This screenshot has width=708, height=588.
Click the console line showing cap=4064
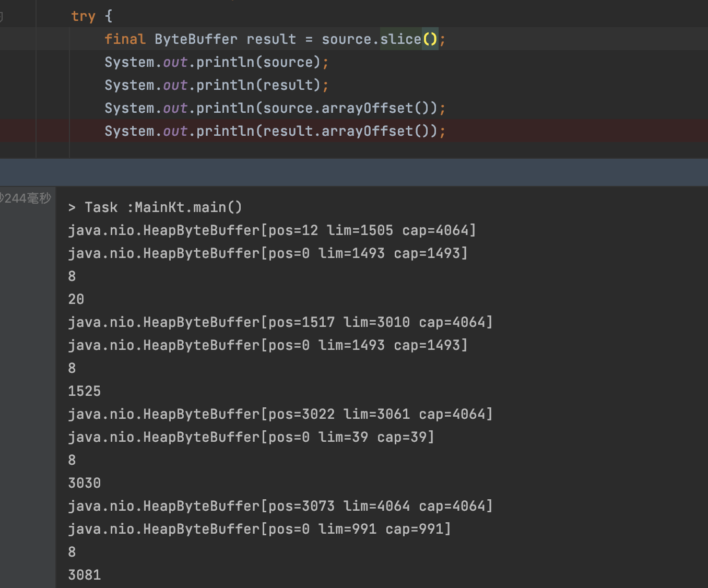[436, 230]
